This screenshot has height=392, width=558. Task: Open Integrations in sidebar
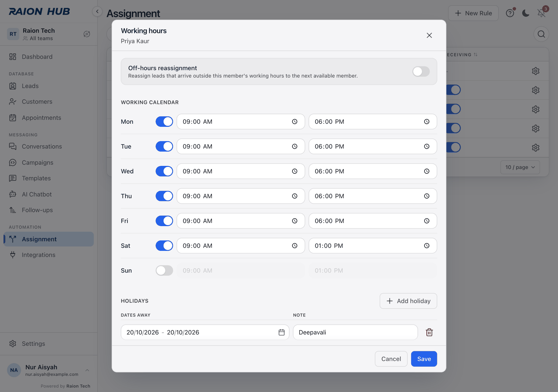(48, 255)
